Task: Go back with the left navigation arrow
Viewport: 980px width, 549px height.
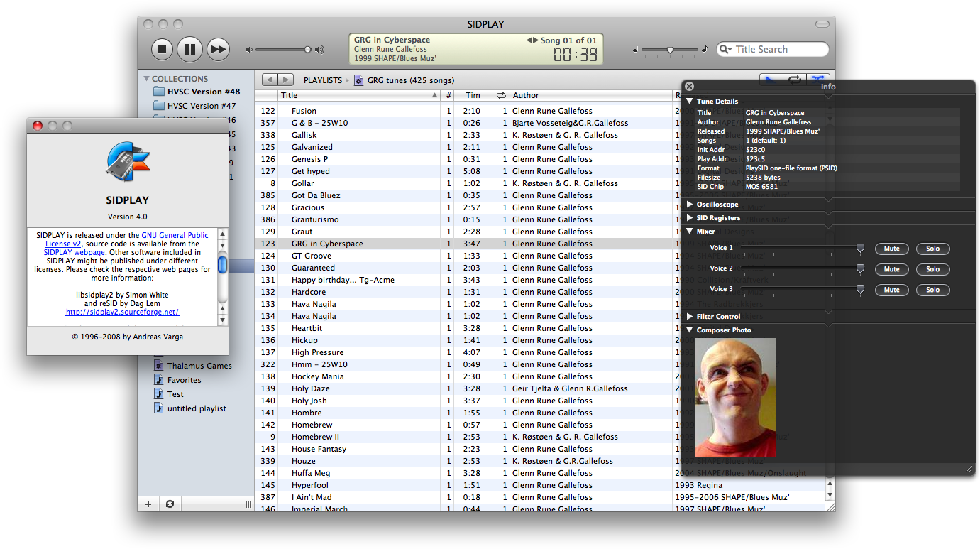Action: click(x=270, y=80)
